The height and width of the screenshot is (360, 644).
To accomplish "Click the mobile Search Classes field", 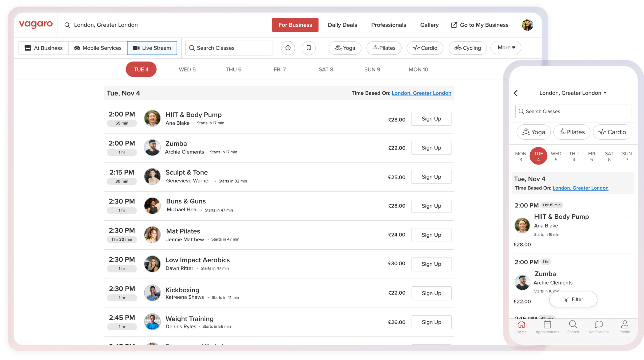I will pyautogui.click(x=573, y=112).
